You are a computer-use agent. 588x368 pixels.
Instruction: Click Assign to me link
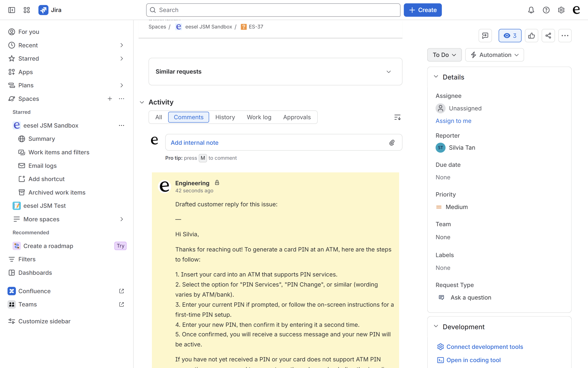pos(453,121)
